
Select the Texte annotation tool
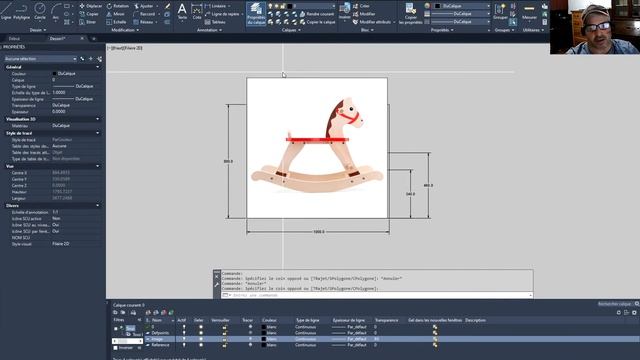click(182, 11)
